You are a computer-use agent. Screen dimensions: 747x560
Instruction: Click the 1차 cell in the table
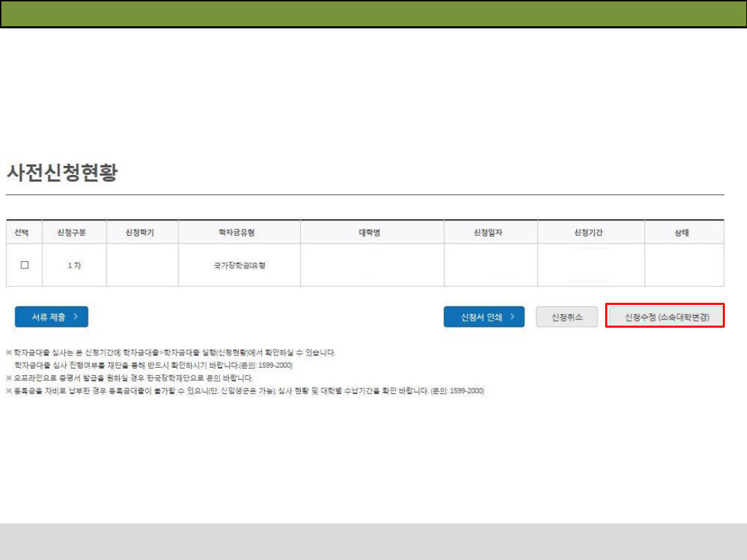point(74,265)
